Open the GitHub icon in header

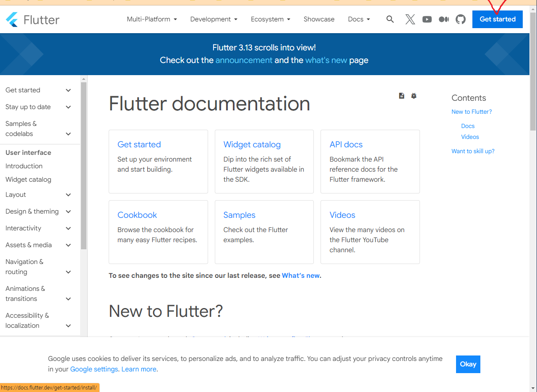pyautogui.click(x=461, y=19)
